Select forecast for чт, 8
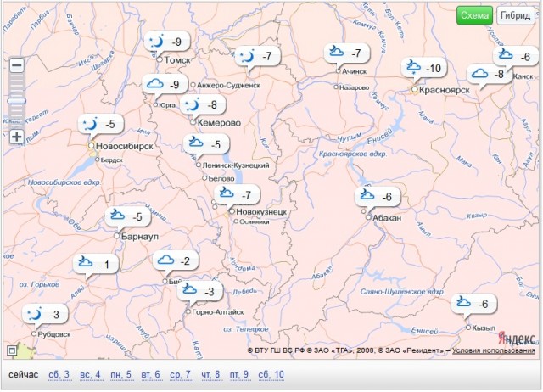Image resolution: width=543 pixels, height=392 pixels. point(210,375)
